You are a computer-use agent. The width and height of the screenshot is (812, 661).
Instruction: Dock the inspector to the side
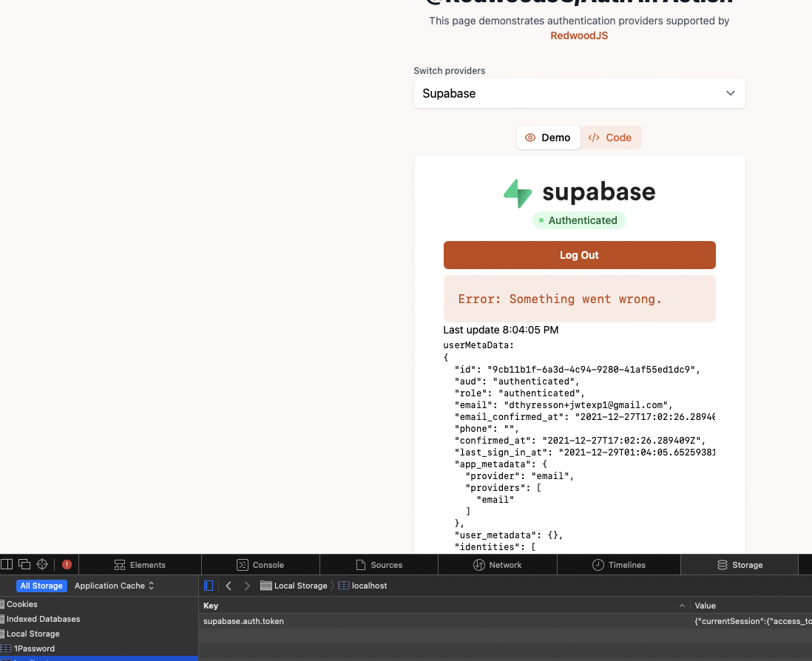coord(6,564)
